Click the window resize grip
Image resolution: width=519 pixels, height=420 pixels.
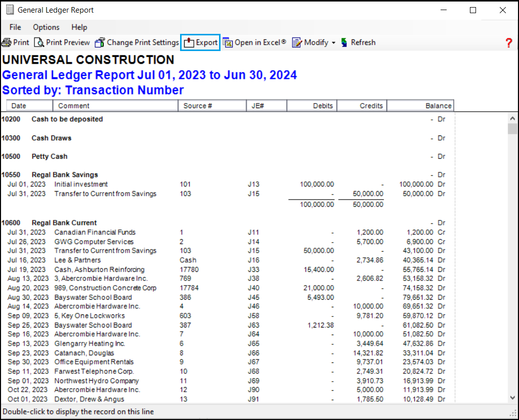coord(514,413)
